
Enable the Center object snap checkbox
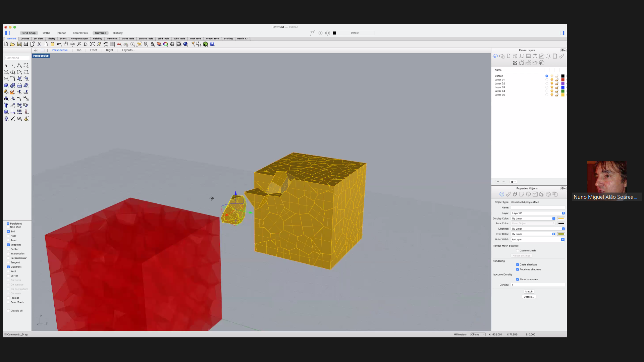(8, 249)
